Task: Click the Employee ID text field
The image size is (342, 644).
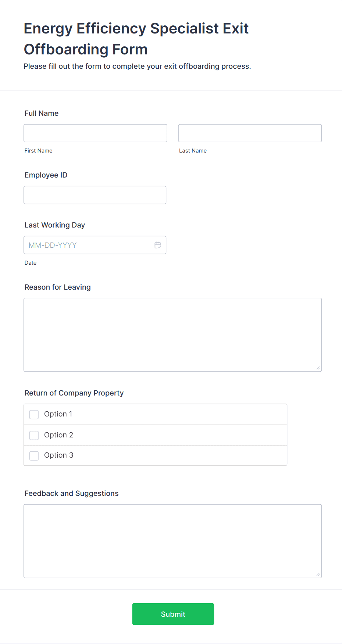Action: pos(95,195)
